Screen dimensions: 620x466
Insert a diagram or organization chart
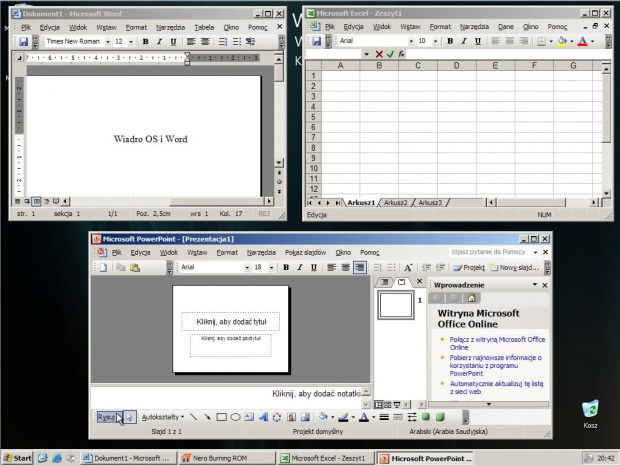point(277,417)
